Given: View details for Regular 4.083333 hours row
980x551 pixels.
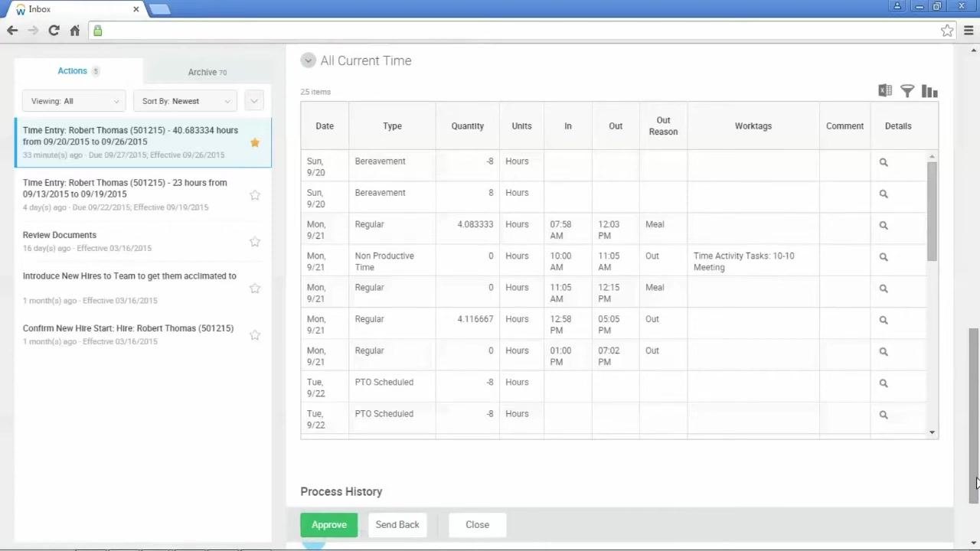Looking at the screenshot, I should click(x=884, y=225).
